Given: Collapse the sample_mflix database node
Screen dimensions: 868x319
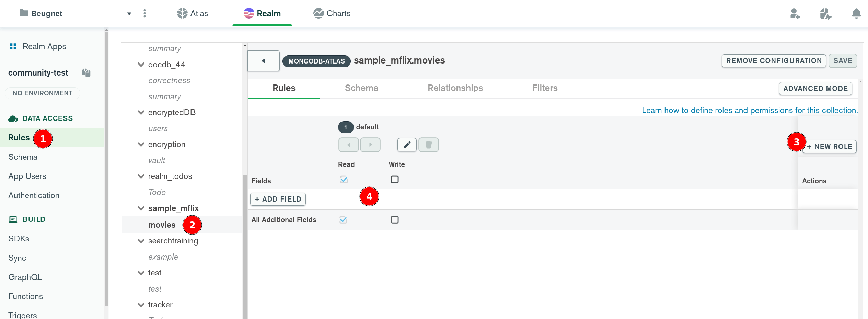Looking at the screenshot, I should click(x=141, y=208).
